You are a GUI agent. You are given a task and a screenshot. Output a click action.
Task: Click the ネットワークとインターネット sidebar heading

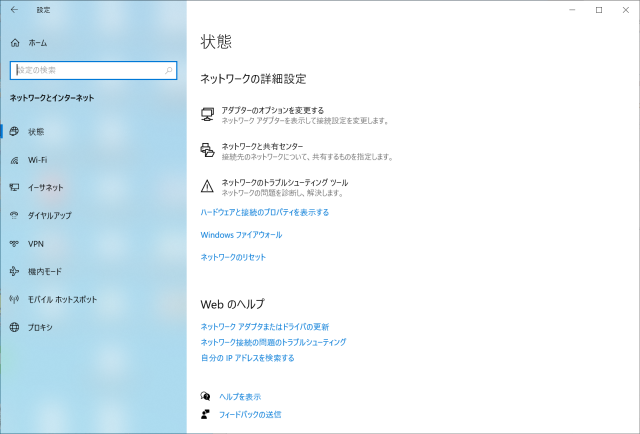click(x=52, y=98)
